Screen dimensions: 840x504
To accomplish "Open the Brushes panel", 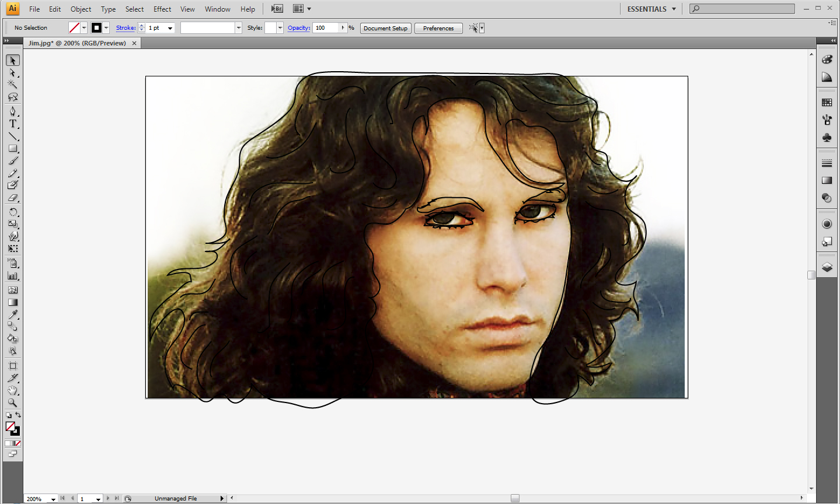I will click(x=827, y=120).
